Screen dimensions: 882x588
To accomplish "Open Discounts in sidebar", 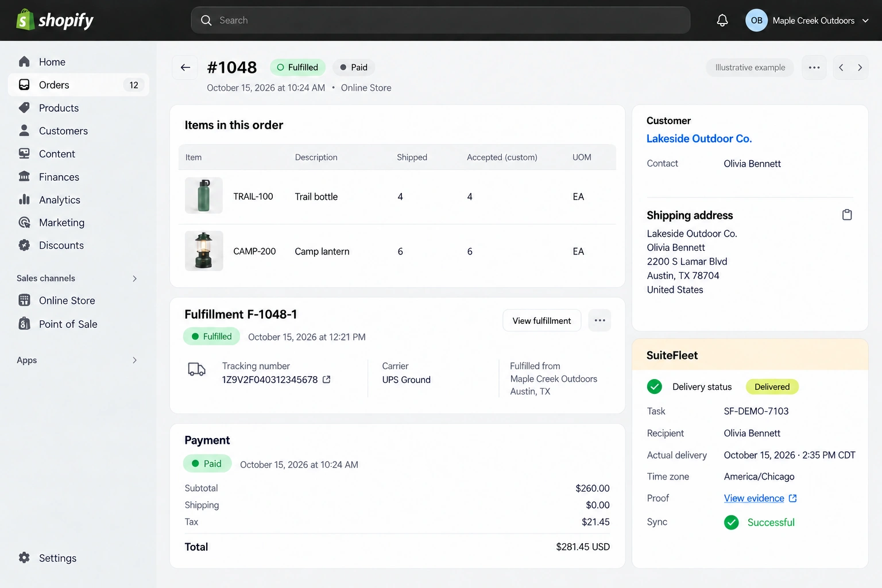I will click(79, 246).
